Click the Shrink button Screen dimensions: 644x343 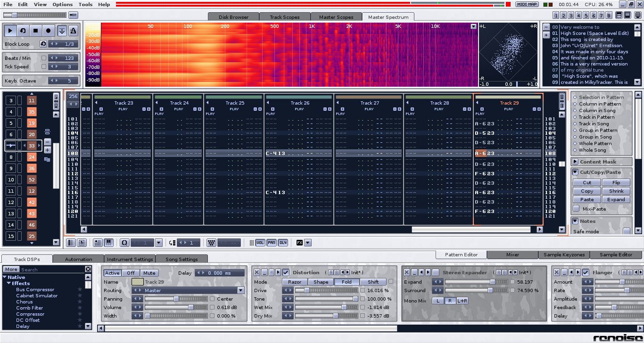click(616, 191)
